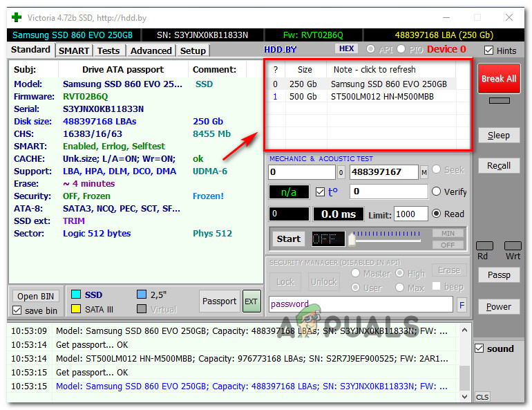Select the Verify radio button
The width and height of the screenshot is (532, 410).
437,192
